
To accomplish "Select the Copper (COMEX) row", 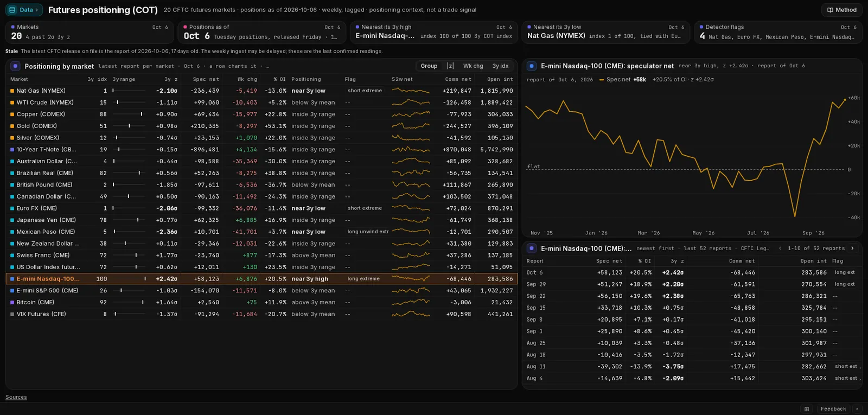I will [x=261, y=114].
